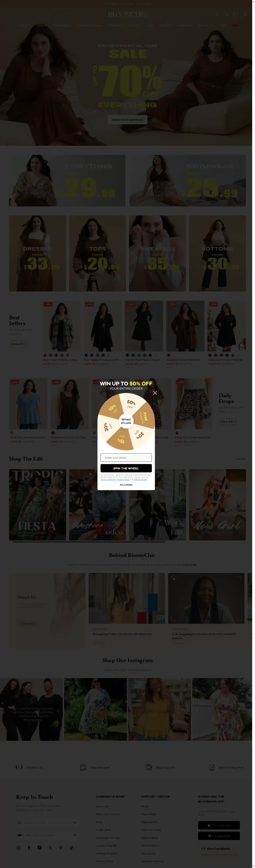Screen dimensions: 255x868
Task: Open the Sale menu item
Action: pos(235,25)
